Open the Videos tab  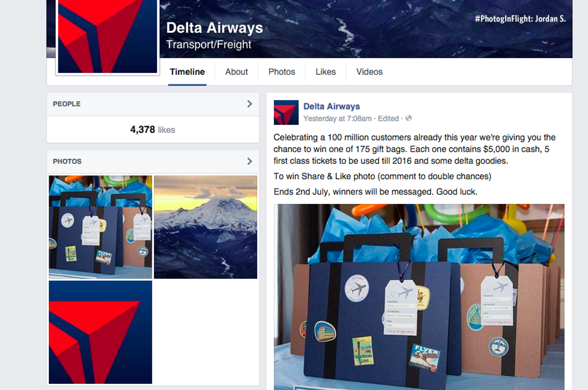(369, 72)
